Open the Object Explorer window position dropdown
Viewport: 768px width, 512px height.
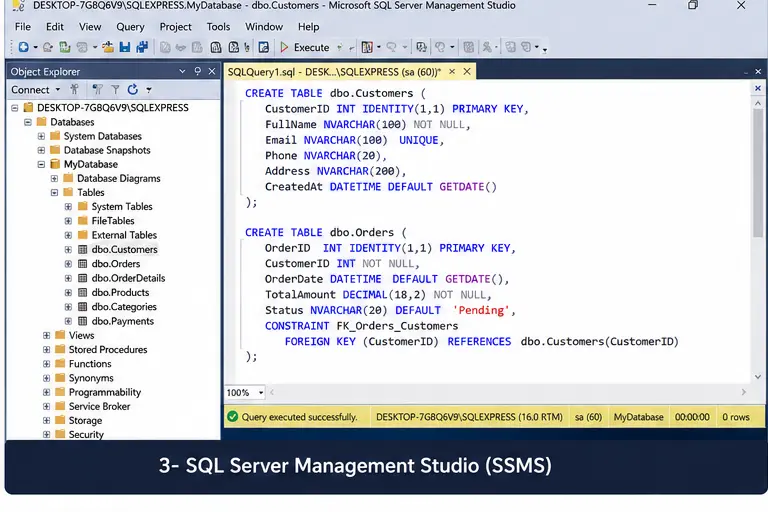[182, 71]
